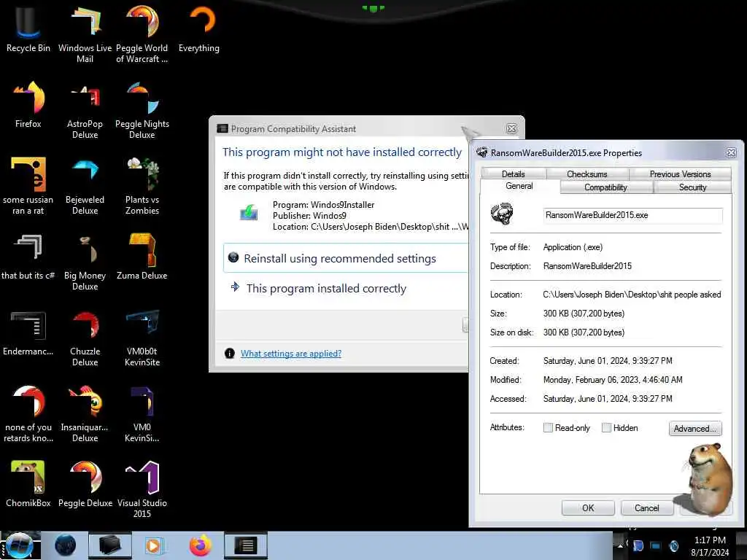The image size is (747, 560).
Task: Click the Windows Start orb
Action: click(x=19, y=545)
